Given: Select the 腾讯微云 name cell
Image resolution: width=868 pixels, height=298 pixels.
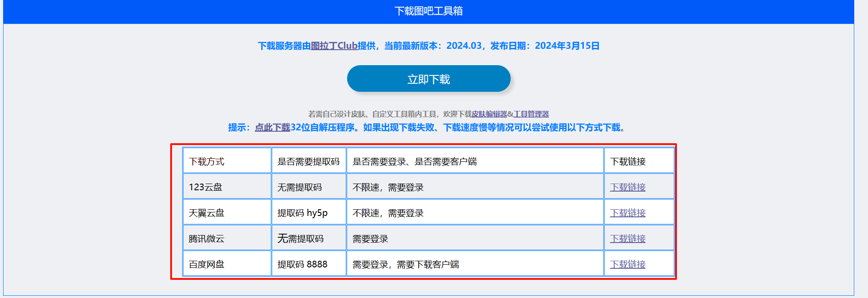Looking at the screenshot, I should click(207, 239).
